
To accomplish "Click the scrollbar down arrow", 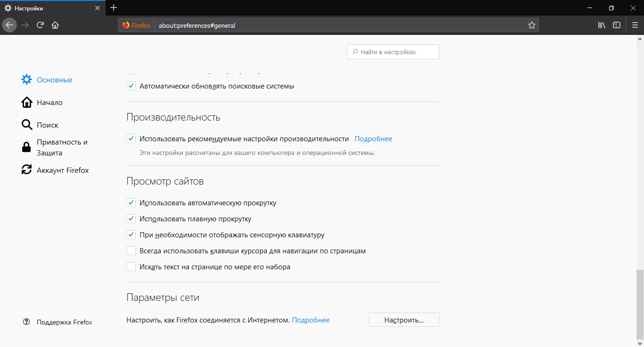I will (x=640, y=343).
